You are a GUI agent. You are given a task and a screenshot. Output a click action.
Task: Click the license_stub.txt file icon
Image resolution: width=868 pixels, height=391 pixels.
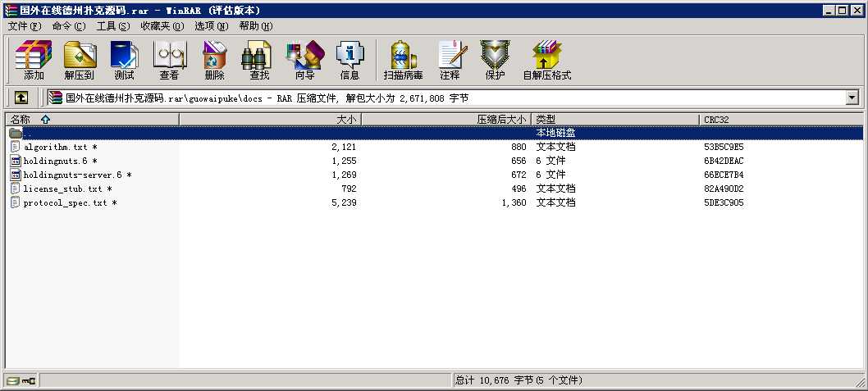point(16,189)
